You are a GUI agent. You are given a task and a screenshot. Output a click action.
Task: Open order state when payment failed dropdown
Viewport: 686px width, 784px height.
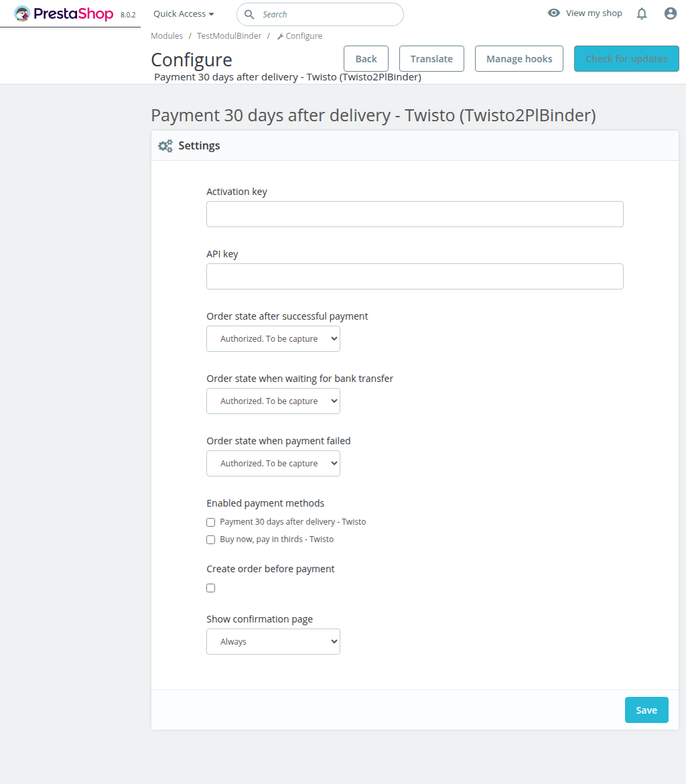273,463
